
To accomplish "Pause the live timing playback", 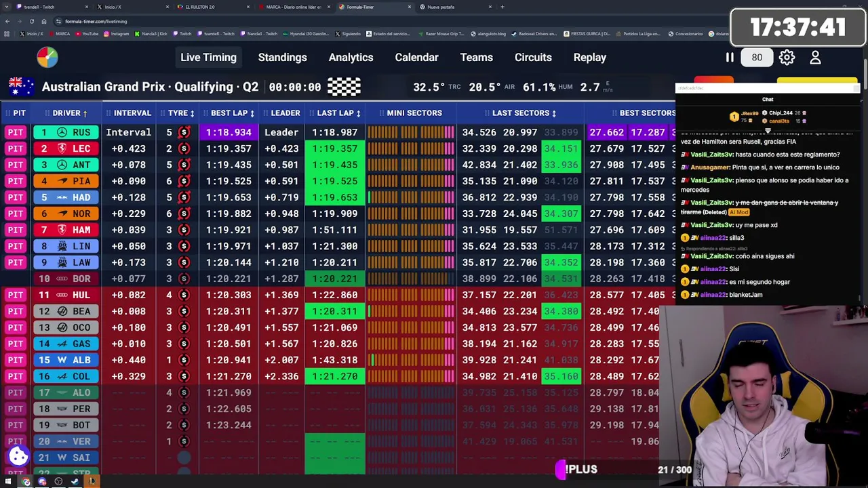I will click(730, 58).
